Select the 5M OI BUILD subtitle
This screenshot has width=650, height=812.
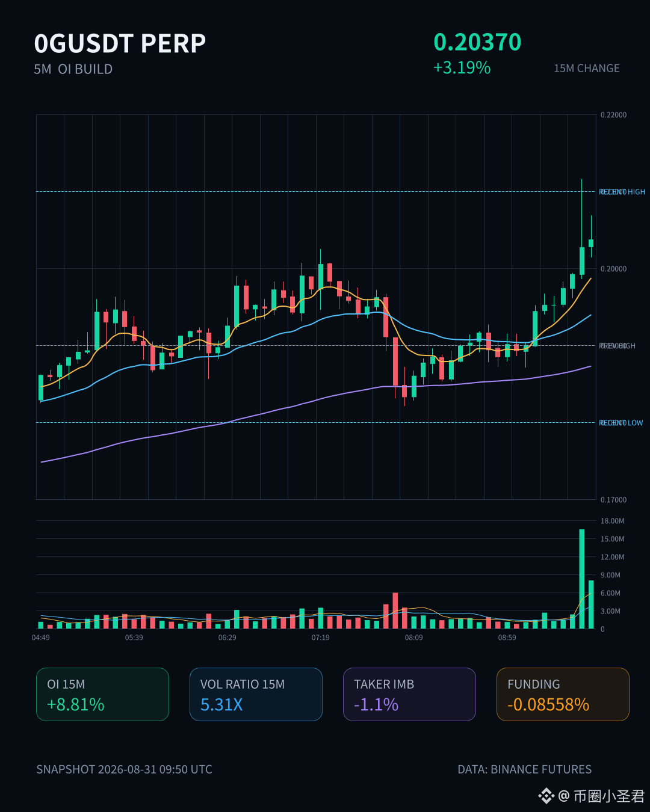coord(73,69)
